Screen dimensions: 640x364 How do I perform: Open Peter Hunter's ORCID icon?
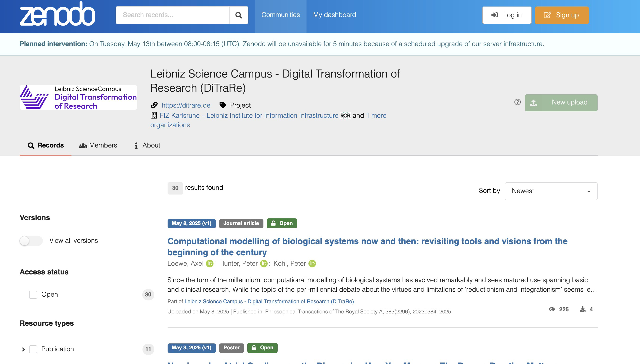tap(264, 264)
